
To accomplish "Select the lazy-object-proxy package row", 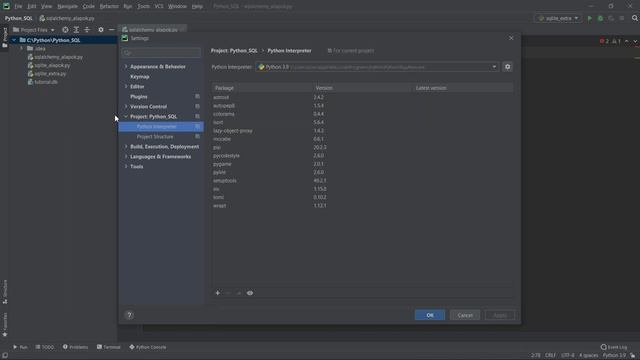I will (x=362, y=131).
